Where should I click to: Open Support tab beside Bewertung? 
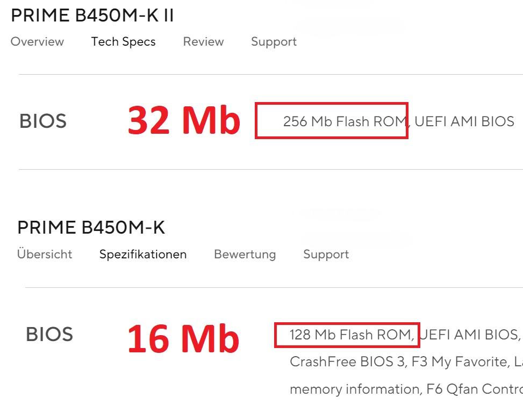point(326,254)
